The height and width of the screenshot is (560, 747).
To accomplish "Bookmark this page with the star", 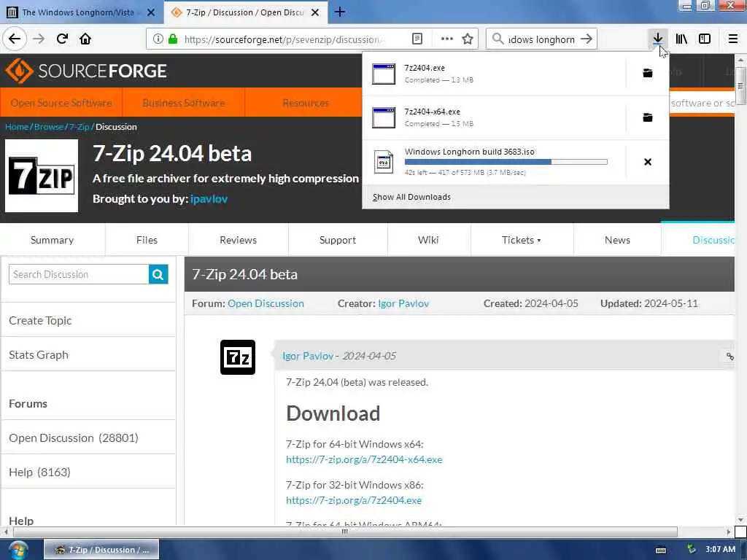I will 468,39.
